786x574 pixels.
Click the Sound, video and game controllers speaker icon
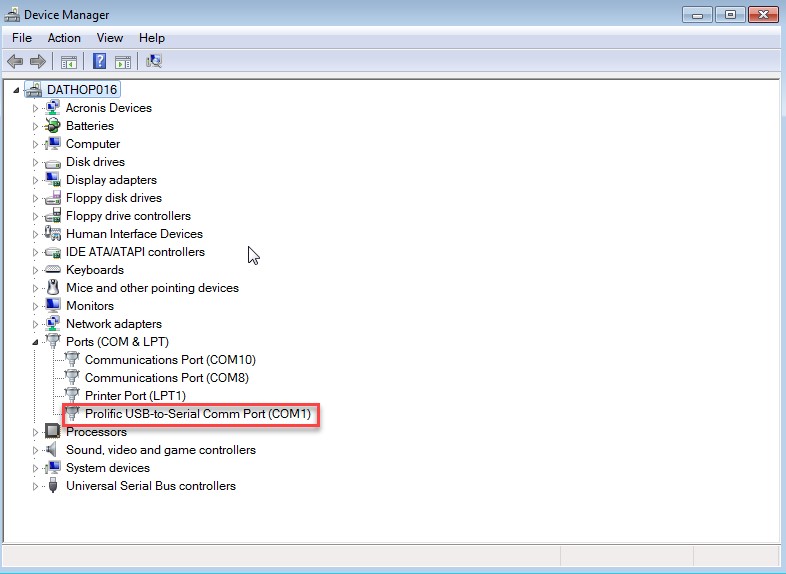coord(52,449)
